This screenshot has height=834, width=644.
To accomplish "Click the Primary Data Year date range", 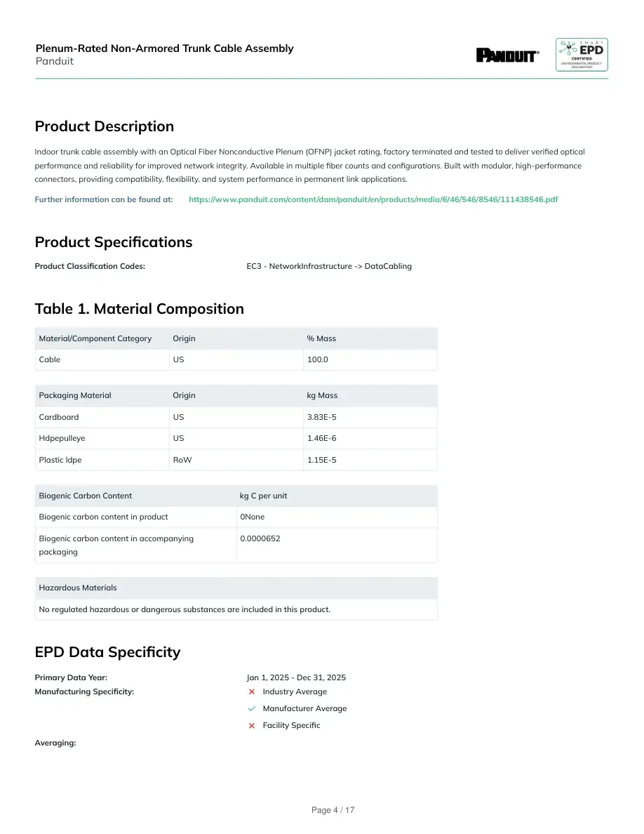I will (x=296, y=677).
